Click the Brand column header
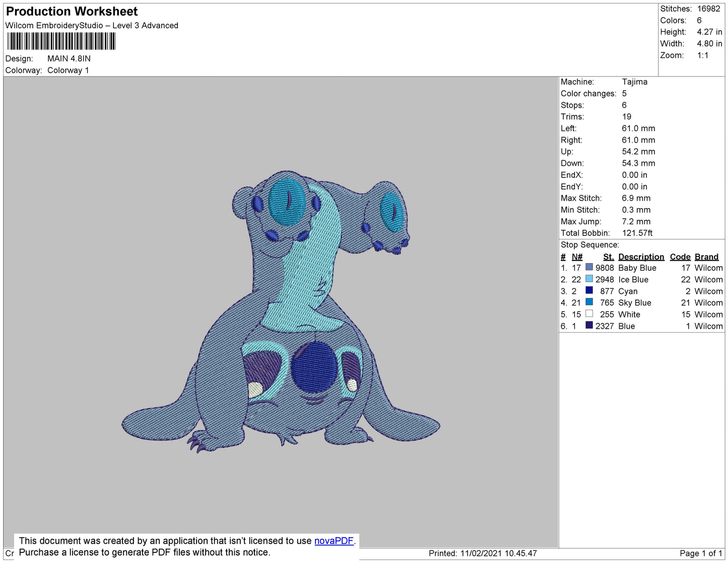728x563 pixels. (706, 257)
